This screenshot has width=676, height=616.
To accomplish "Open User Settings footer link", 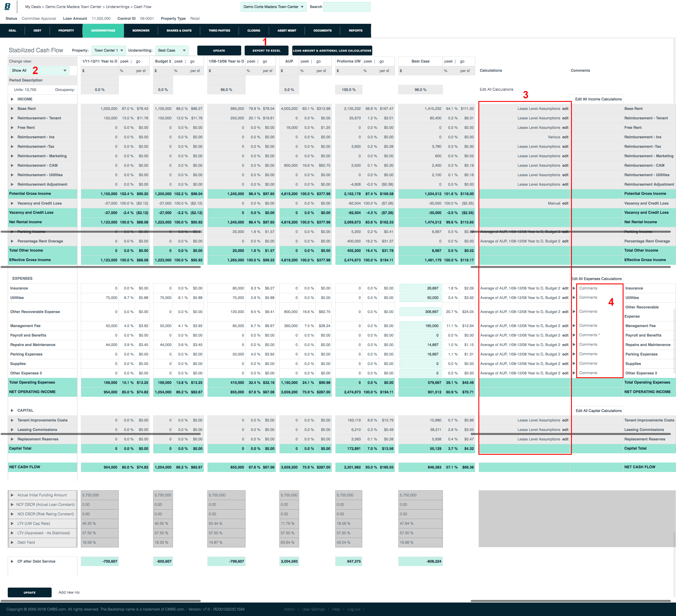I will tap(313, 609).
